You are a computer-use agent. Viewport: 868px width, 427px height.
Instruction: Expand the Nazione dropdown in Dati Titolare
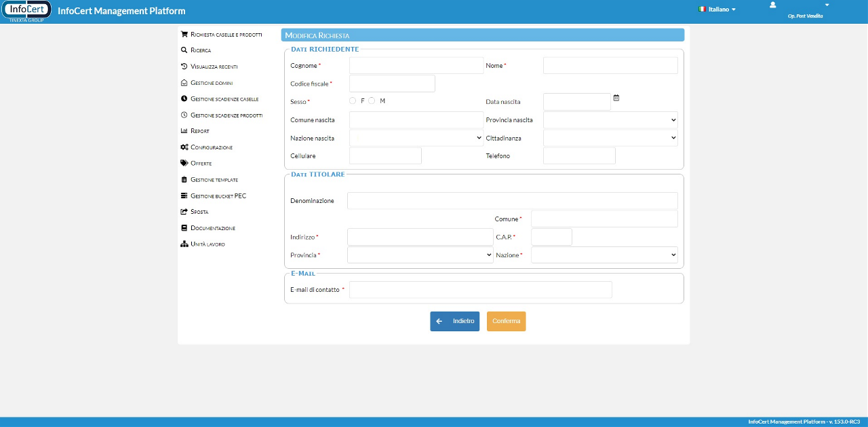tap(604, 255)
